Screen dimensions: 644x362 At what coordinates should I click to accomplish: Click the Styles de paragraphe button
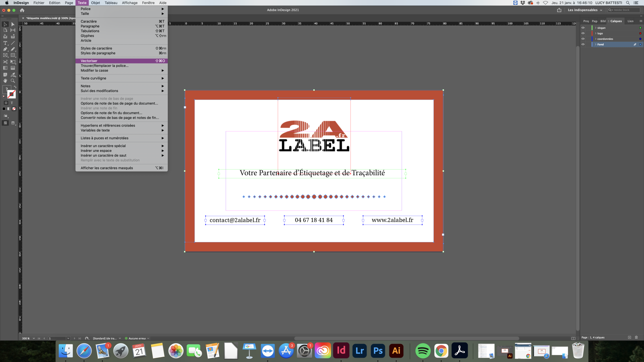[x=97, y=53]
